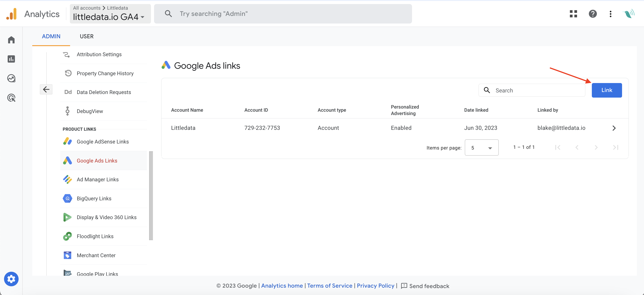Click the Jun 30, 2023 date cell
The width and height of the screenshot is (644, 295).
[x=481, y=128]
